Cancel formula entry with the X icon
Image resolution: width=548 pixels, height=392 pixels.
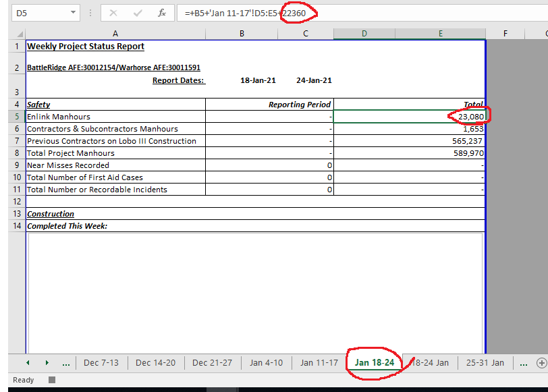[x=113, y=13]
